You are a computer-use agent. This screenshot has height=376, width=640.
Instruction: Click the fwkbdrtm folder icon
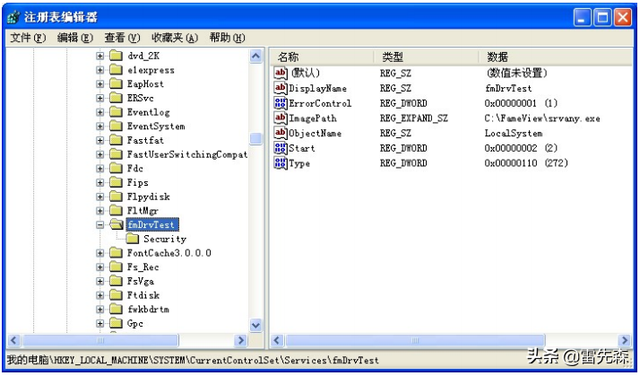click(116, 309)
